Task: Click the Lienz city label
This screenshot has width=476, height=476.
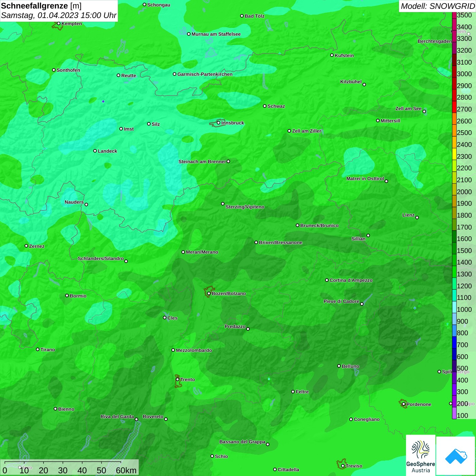Action: pyautogui.click(x=408, y=215)
